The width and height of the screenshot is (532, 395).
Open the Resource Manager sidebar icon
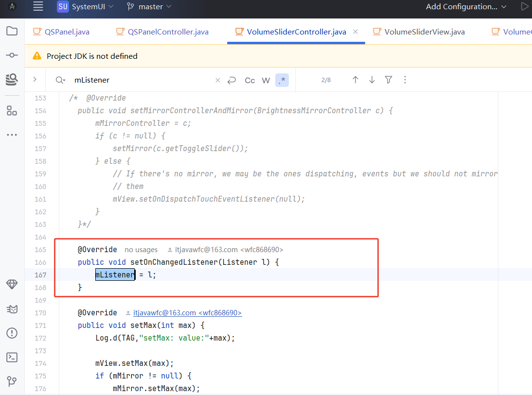click(12, 79)
